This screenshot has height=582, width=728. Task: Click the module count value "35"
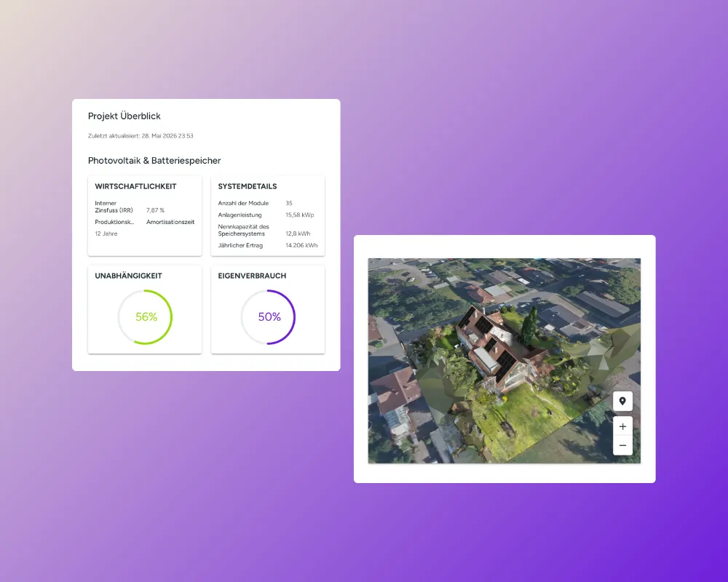tap(289, 203)
